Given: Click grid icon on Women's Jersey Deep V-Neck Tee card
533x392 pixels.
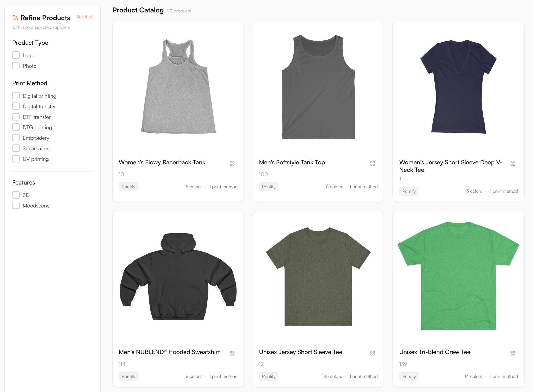Looking at the screenshot, I should 513,163.
